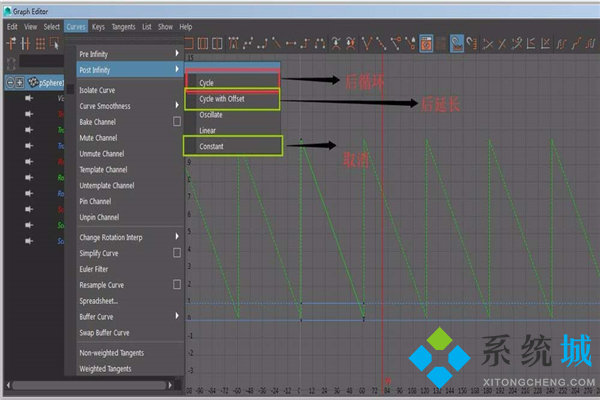The width and height of the screenshot is (600, 400).
Task: Select the Lattice Deform Keys tool
Action: (41, 43)
